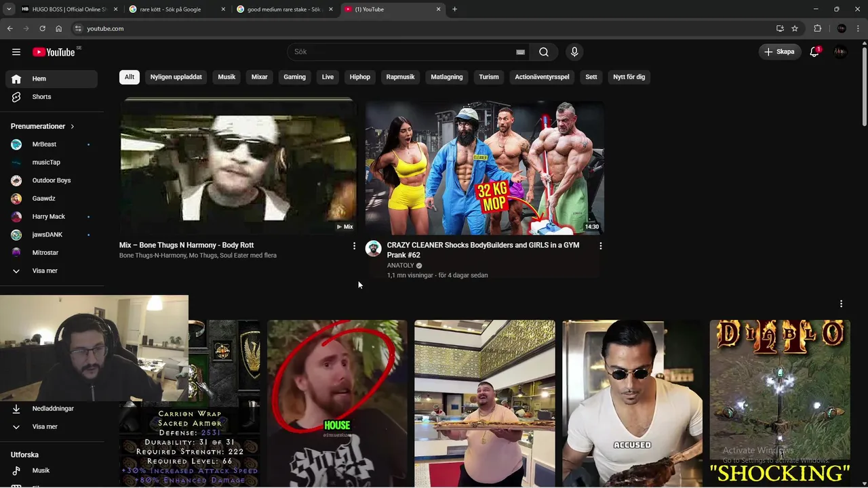Reload the page

click(x=42, y=28)
